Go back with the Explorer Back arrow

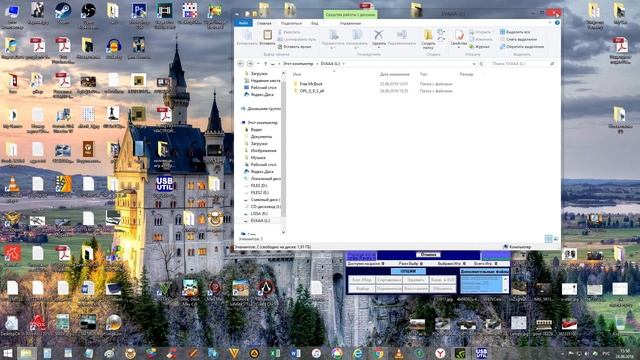240,64
